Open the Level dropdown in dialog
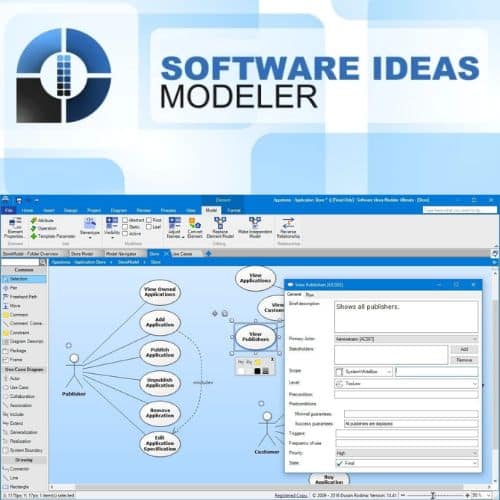500x500 pixels. [406, 384]
